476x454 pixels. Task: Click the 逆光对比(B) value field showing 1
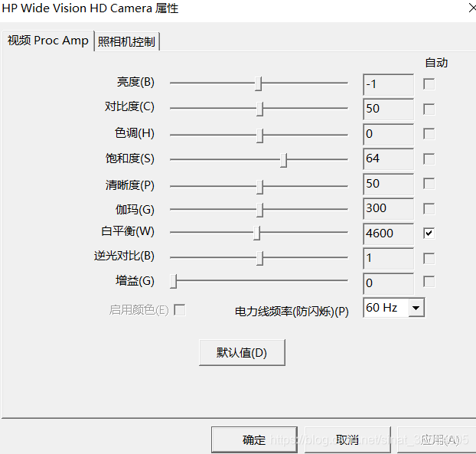pos(388,259)
